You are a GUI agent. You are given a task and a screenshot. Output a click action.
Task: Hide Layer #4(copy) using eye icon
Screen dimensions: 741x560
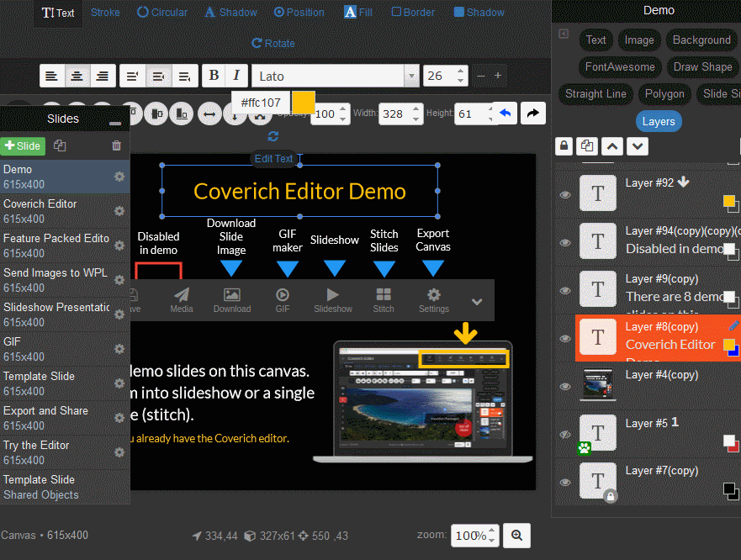(x=565, y=386)
